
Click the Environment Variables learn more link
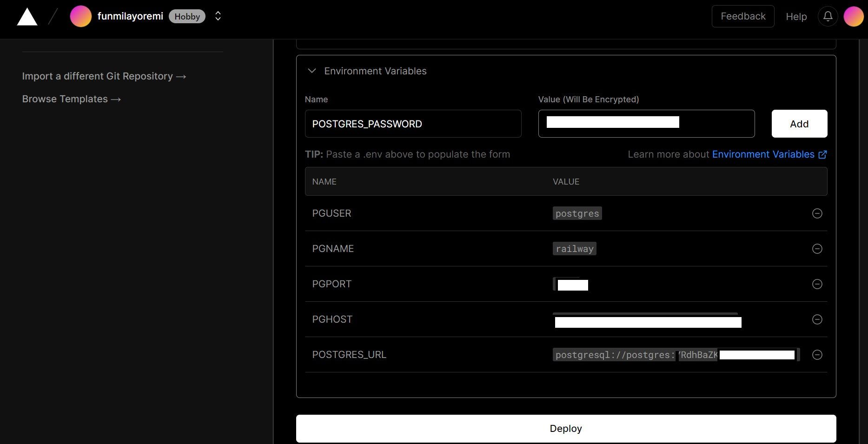[x=763, y=154]
